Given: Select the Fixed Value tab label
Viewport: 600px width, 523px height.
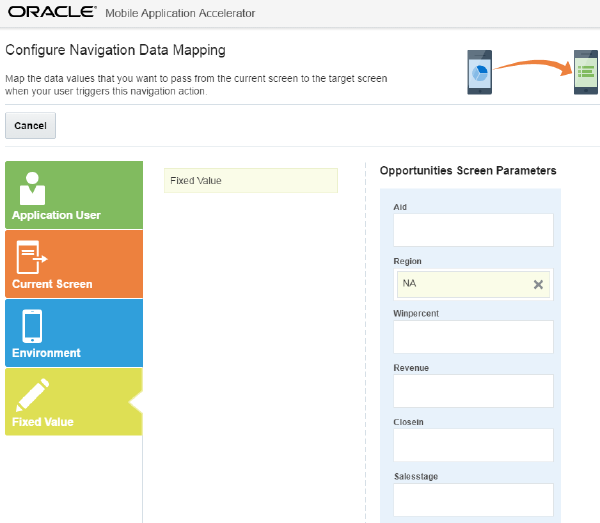Looking at the screenshot, I should click(x=43, y=422).
